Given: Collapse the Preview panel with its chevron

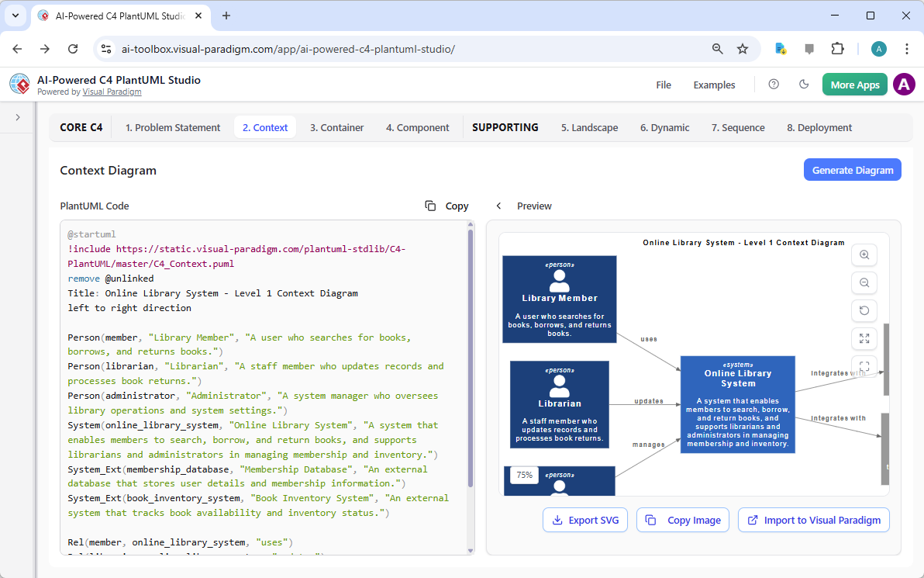Looking at the screenshot, I should [x=498, y=206].
